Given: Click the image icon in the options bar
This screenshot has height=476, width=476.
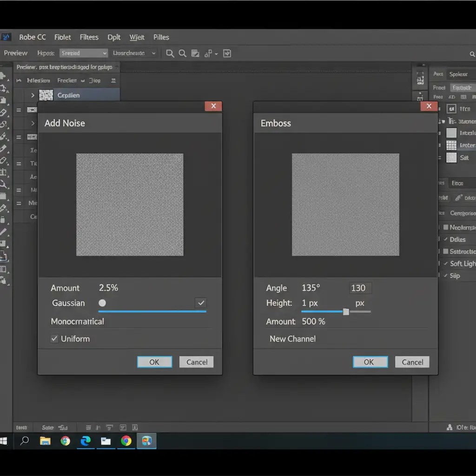Looking at the screenshot, I should pos(195,53).
